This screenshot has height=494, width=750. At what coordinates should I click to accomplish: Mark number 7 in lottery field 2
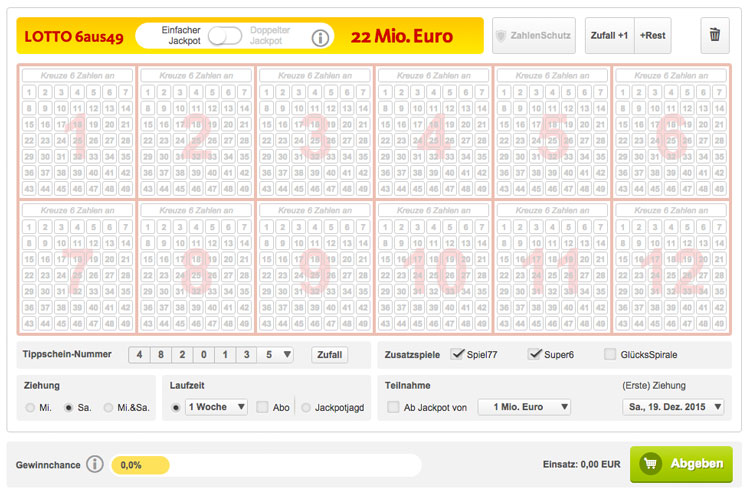[244, 92]
